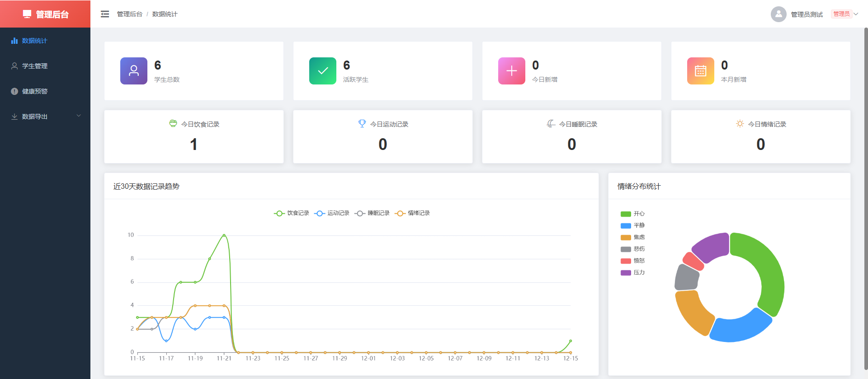868x379 pixels.
Task: Toggle 睡眠记录 series in chart legend
Action: (x=372, y=213)
